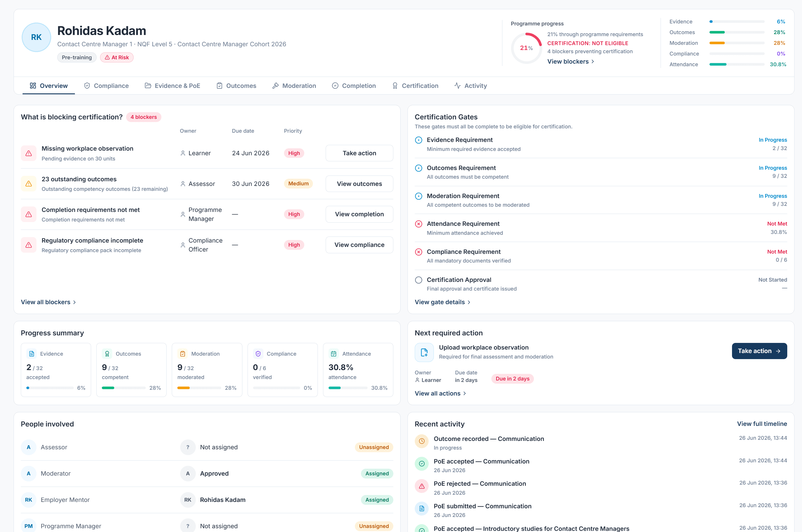Image resolution: width=802 pixels, height=532 pixels.
Task: Click the 23 outstanding outcomes warning icon
Action: [x=29, y=184]
